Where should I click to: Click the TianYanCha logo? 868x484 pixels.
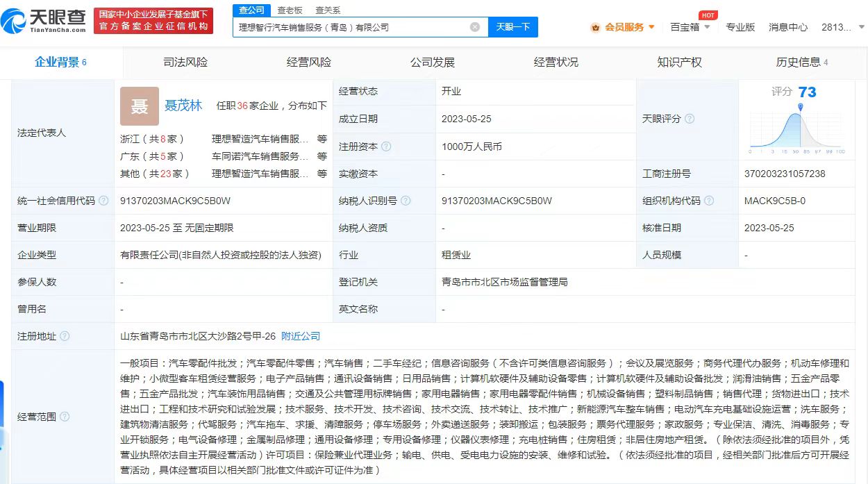click(x=44, y=21)
